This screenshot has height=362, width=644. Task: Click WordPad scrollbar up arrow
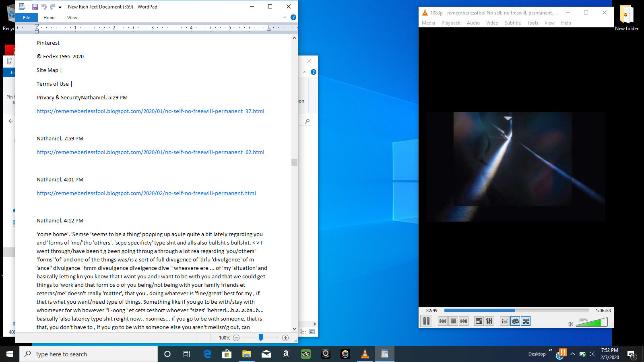coord(295,38)
